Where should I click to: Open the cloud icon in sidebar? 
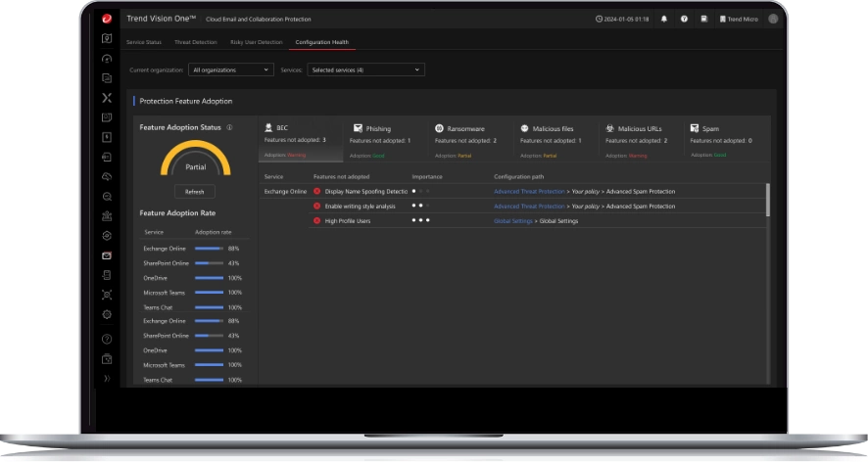107,176
